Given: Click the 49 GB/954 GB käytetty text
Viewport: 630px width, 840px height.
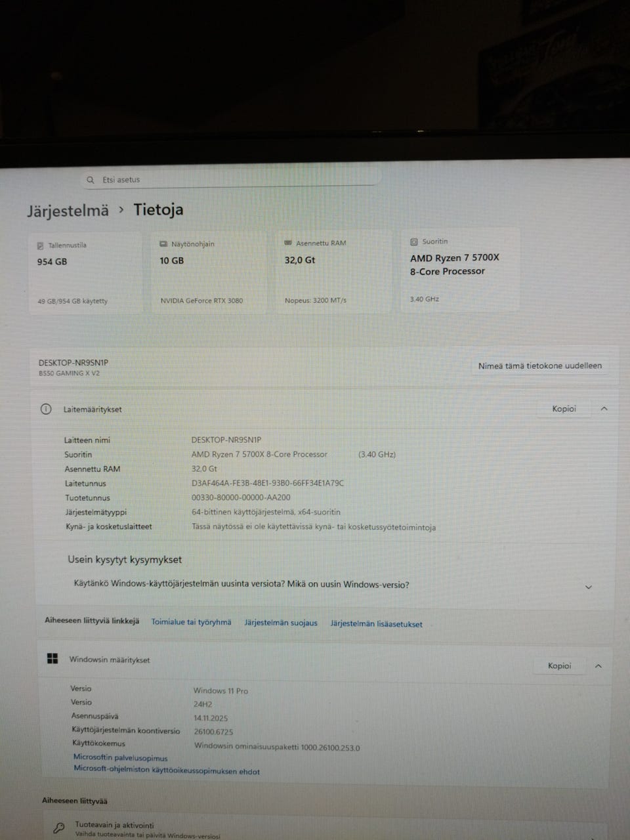Looking at the screenshot, I should [72, 301].
